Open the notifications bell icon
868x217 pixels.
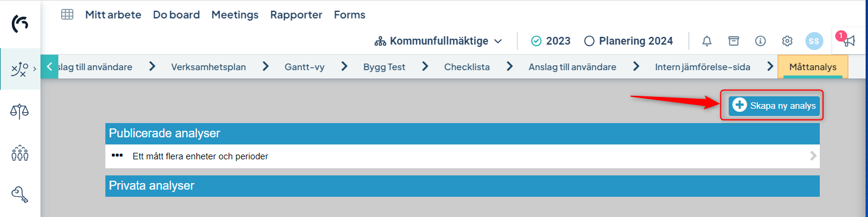[707, 41]
